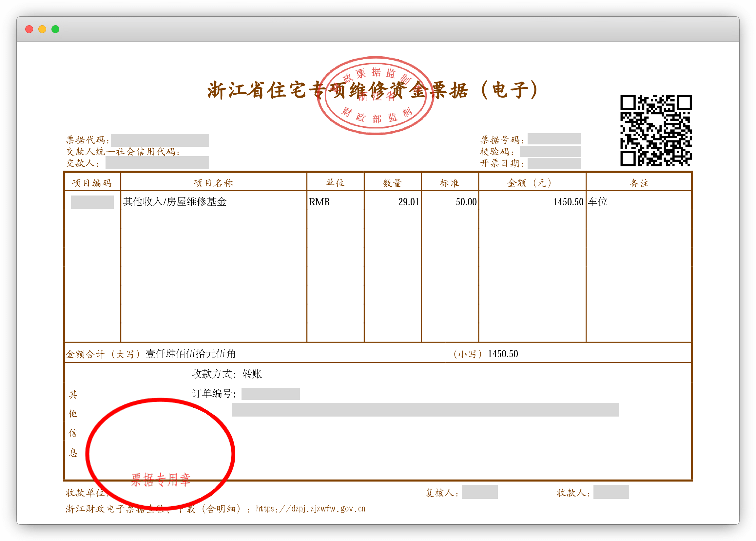Click the 票据号码 value field
The height and width of the screenshot is (541, 756).
pyautogui.click(x=554, y=139)
